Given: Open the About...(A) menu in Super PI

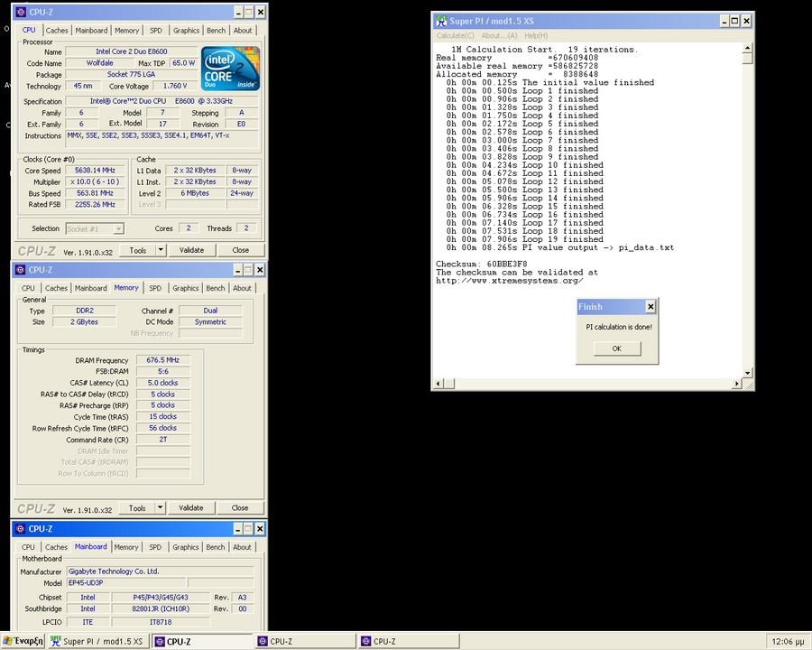Looking at the screenshot, I should tap(499, 36).
